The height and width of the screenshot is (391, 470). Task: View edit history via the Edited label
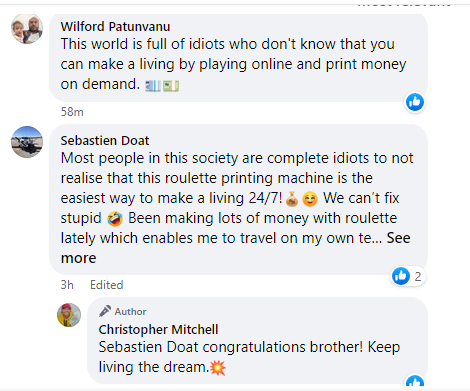coord(107,285)
